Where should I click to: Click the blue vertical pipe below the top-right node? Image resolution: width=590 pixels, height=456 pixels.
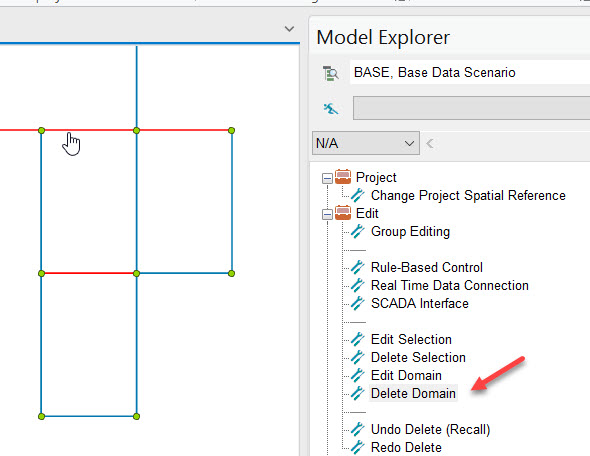pyautogui.click(x=232, y=202)
